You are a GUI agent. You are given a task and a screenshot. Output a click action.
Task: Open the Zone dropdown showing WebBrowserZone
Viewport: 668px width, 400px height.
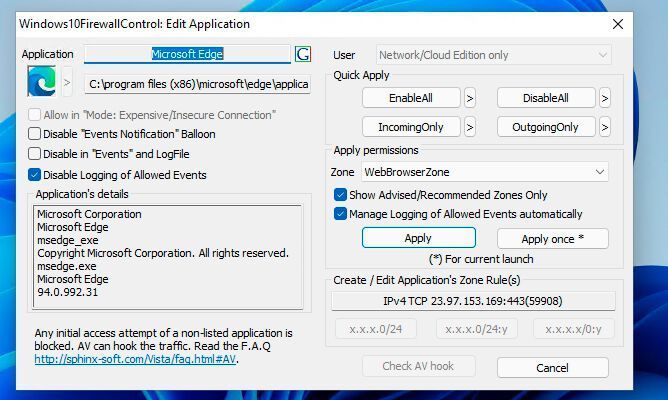coord(485,172)
